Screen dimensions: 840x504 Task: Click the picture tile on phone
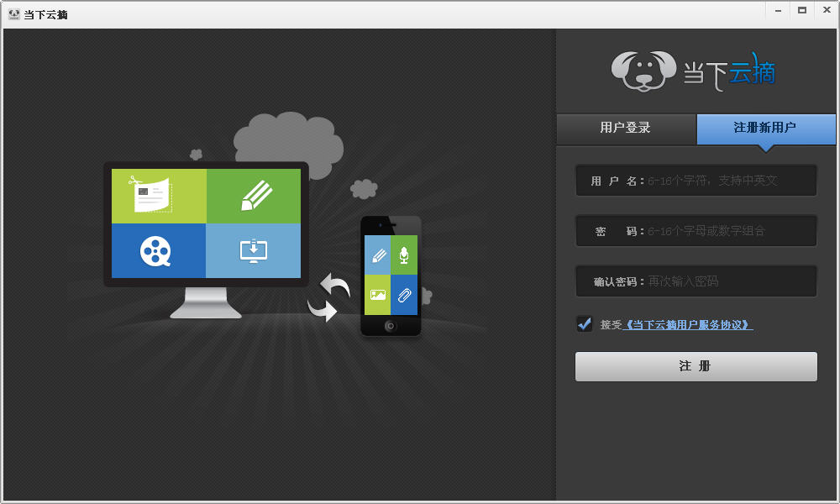[378, 295]
